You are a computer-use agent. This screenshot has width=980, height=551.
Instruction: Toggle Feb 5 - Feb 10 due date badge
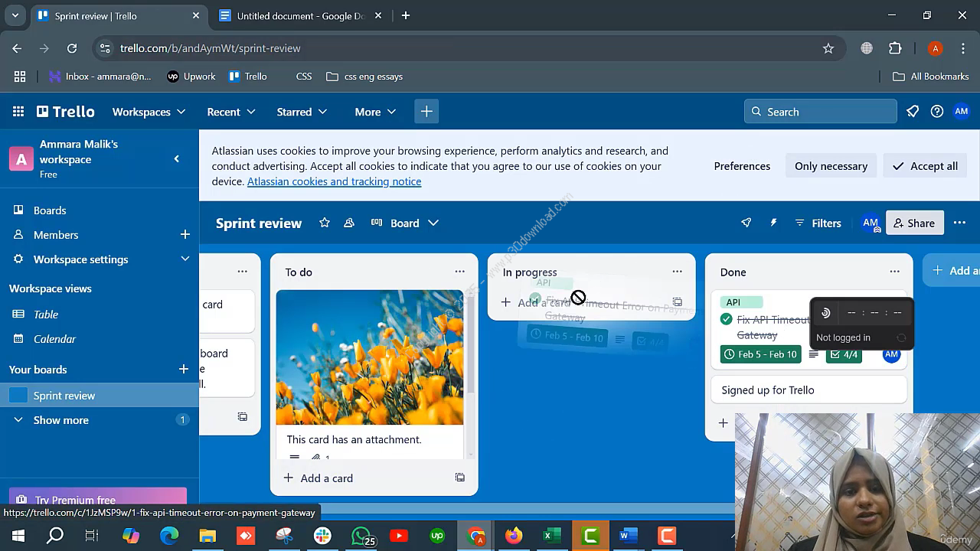point(761,354)
